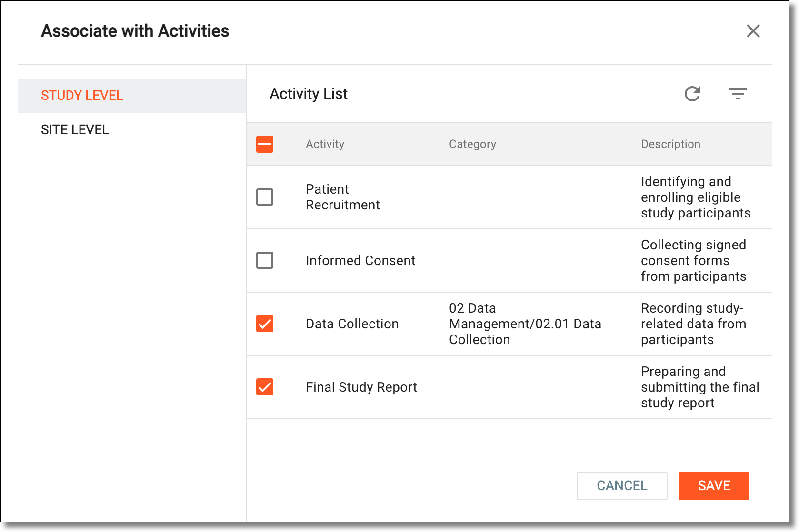799x532 pixels.
Task: Click the Associate with Activities title
Action: coord(135,31)
